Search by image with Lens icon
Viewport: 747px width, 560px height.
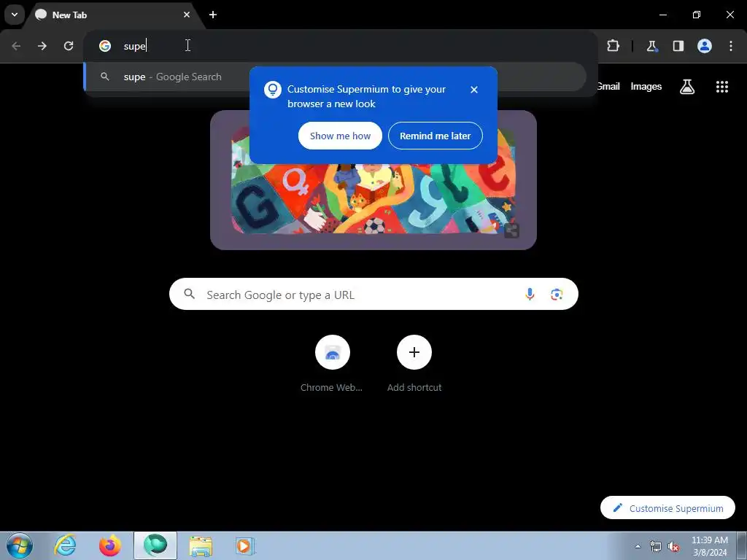click(557, 295)
